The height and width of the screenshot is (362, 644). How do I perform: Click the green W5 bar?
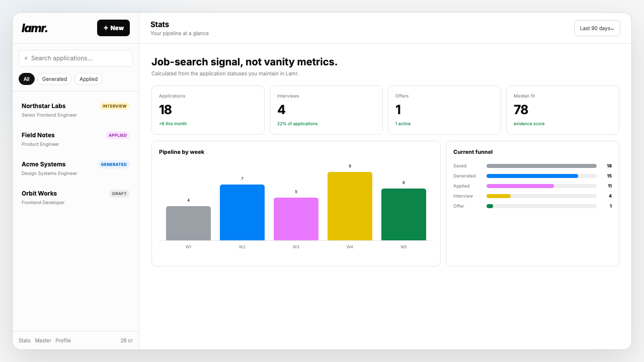click(x=404, y=215)
